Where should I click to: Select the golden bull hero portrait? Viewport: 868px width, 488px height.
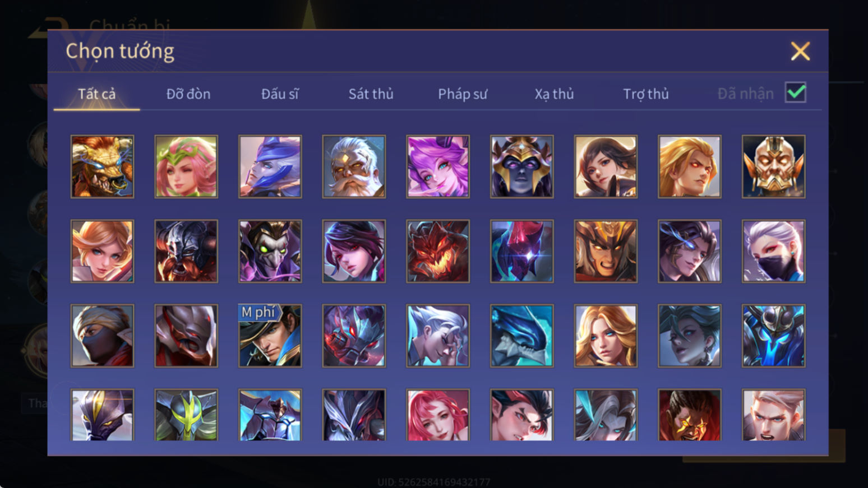[102, 166]
